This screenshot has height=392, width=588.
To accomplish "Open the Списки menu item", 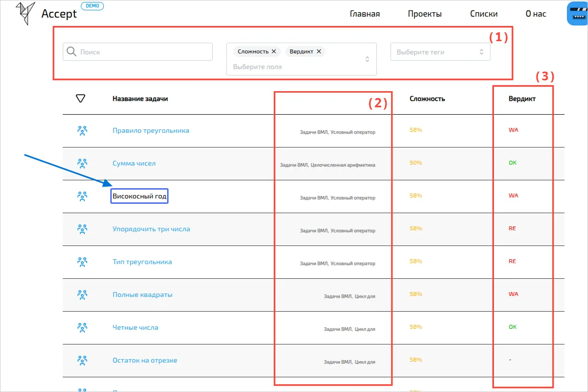I will 484,14.
